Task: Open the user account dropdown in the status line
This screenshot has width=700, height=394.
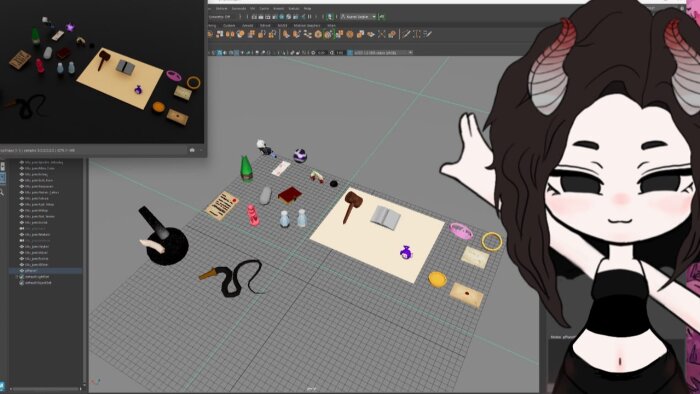Action: [x=359, y=17]
